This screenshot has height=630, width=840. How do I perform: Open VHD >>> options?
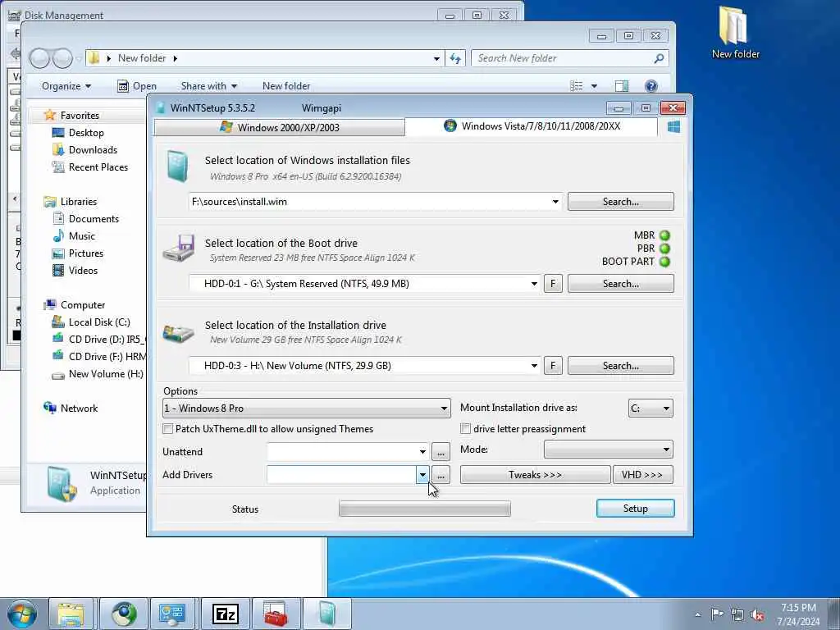click(x=642, y=475)
